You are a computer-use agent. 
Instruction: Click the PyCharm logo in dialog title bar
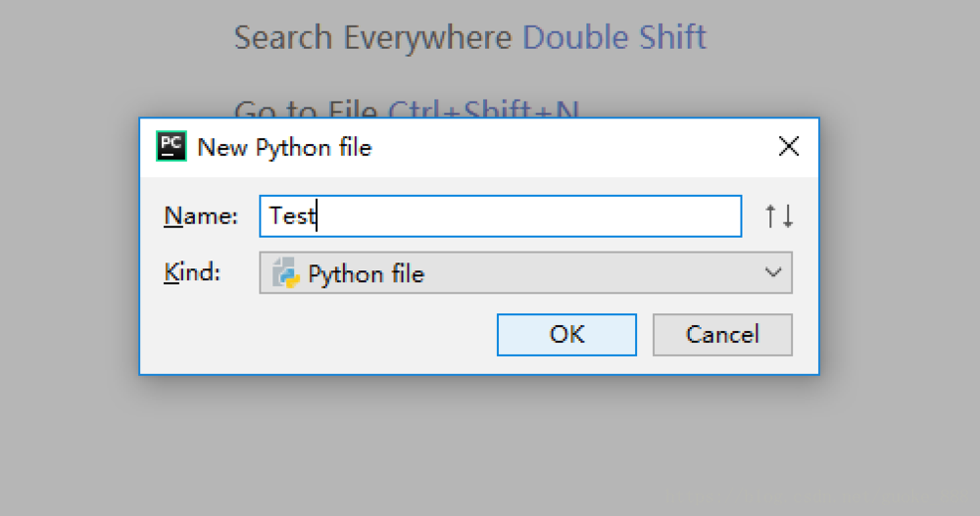pos(171,147)
